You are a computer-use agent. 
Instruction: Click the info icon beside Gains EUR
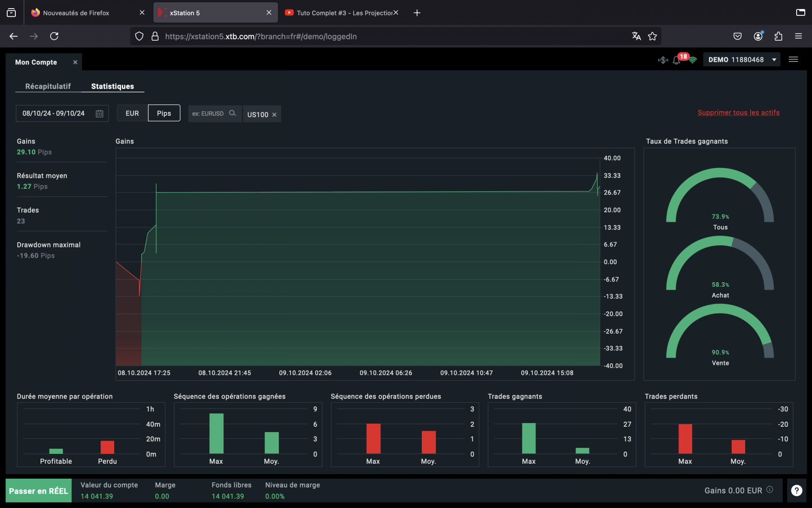770,489
